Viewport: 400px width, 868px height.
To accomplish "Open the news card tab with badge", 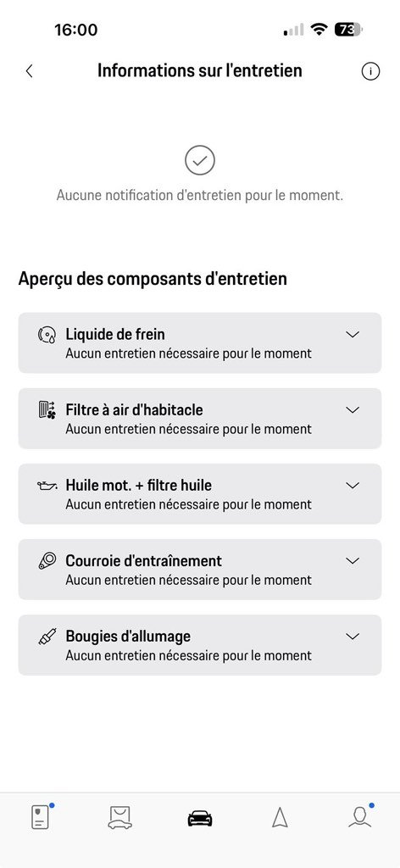I will (41, 816).
